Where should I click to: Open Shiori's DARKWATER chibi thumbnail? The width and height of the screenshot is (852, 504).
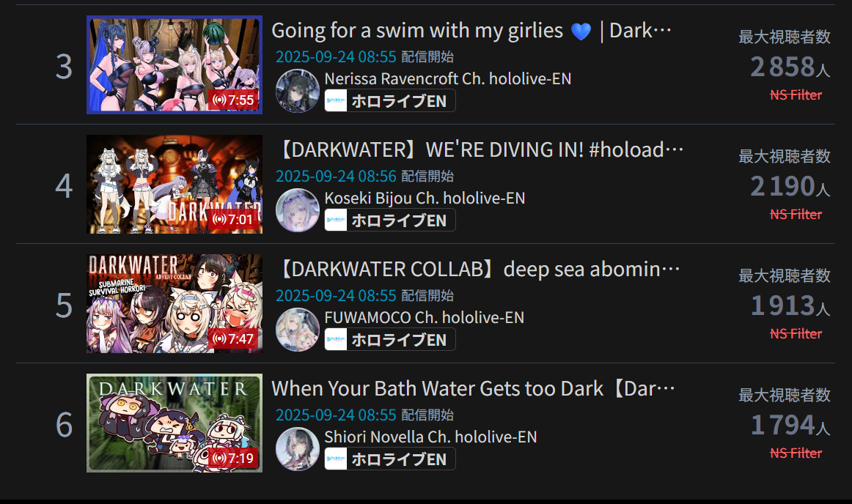[175, 423]
